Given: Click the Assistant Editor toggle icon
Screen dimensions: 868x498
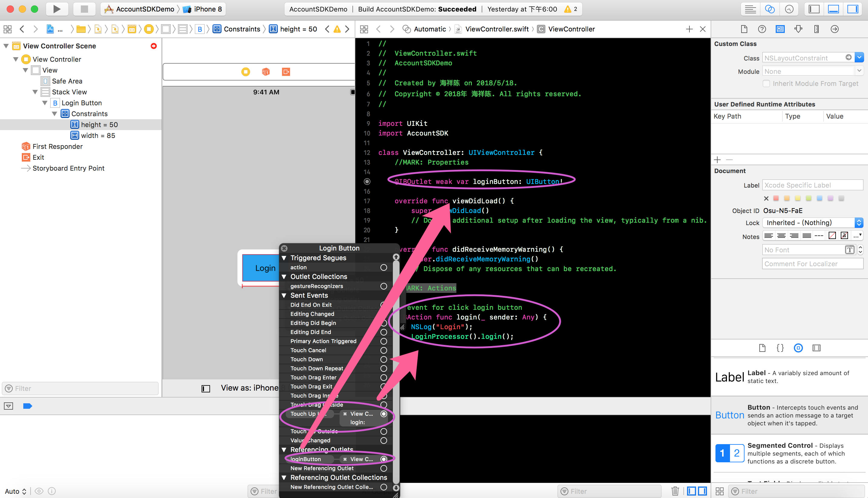Looking at the screenshot, I should tap(771, 9).
